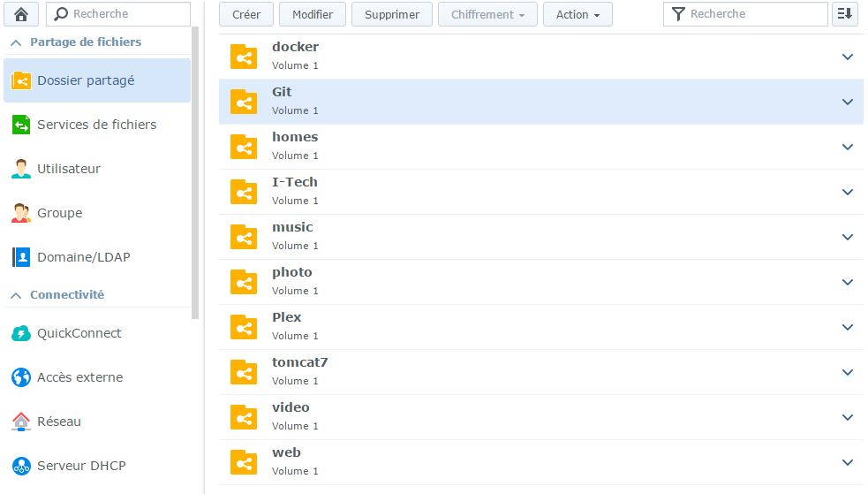Expand the Git folder details
Image resolution: width=868 pixels, height=494 pixels.
point(848,102)
